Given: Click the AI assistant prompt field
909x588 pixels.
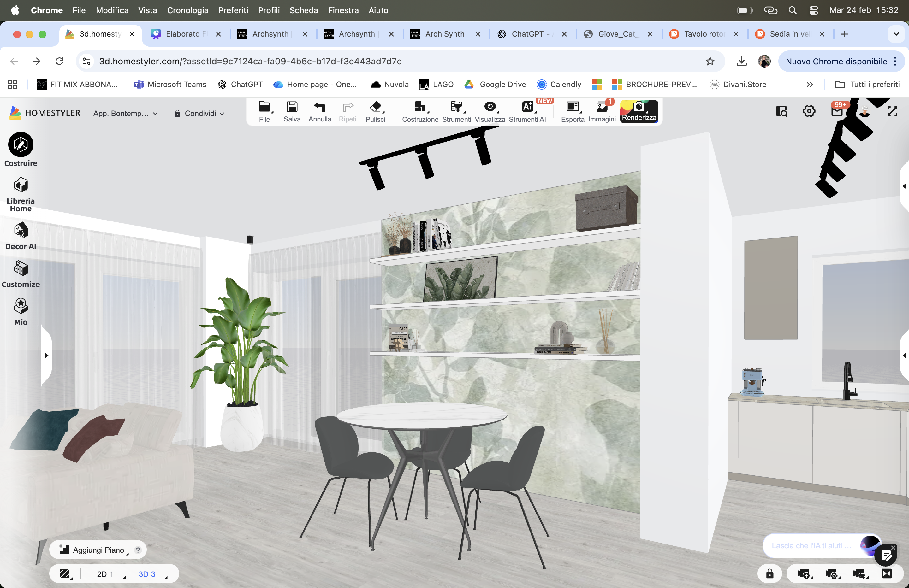Looking at the screenshot, I should coord(811,546).
